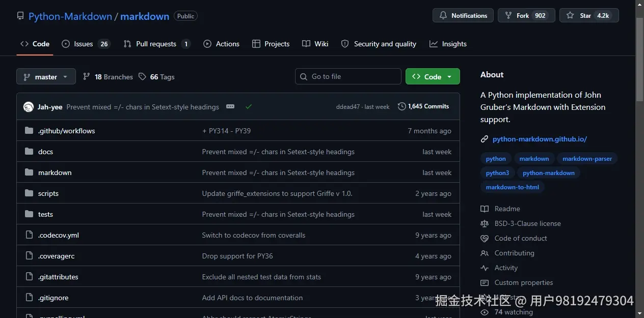Viewport: 644px width, 318px height.
Task: Open commit hash ddead47
Action: click(x=348, y=107)
